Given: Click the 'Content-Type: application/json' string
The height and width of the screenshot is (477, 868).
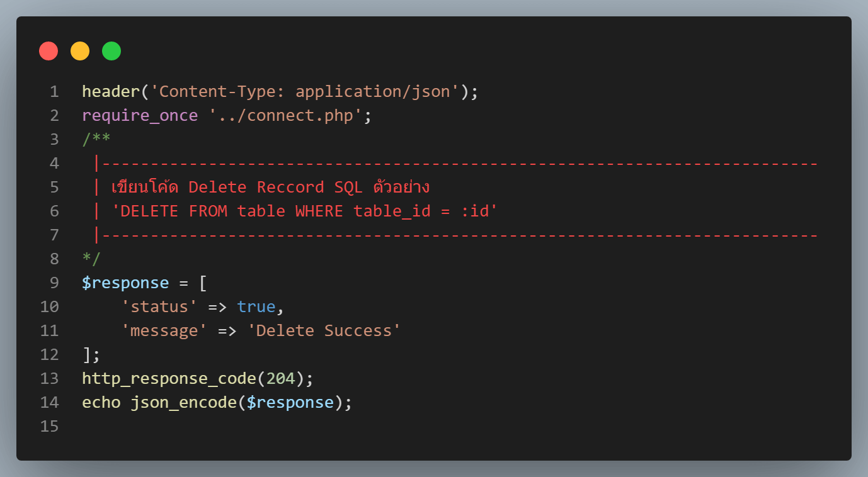Looking at the screenshot, I should [x=305, y=92].
